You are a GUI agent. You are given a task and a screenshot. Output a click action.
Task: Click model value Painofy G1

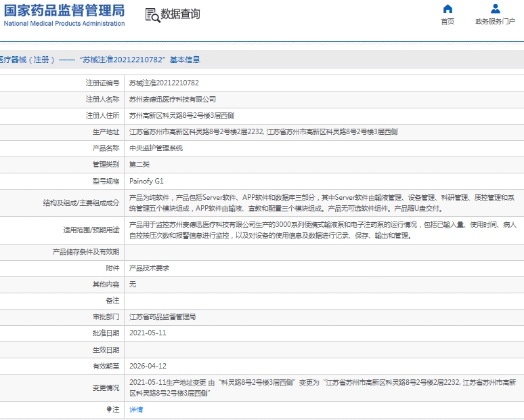tap(146, 181)
